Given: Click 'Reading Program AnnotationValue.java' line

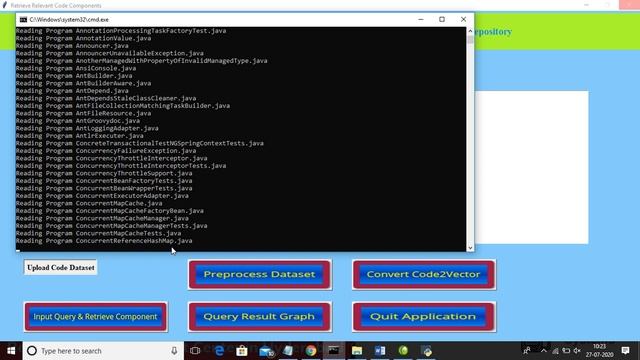Looking at the screenshot, I should pyautogui.click(x=83, y=38).
